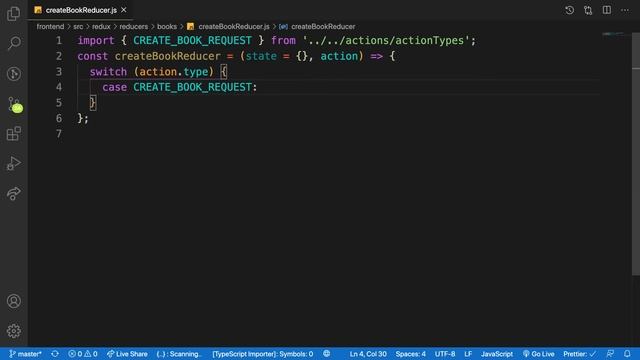Click the switch keyword on line 3

point(108,71)
